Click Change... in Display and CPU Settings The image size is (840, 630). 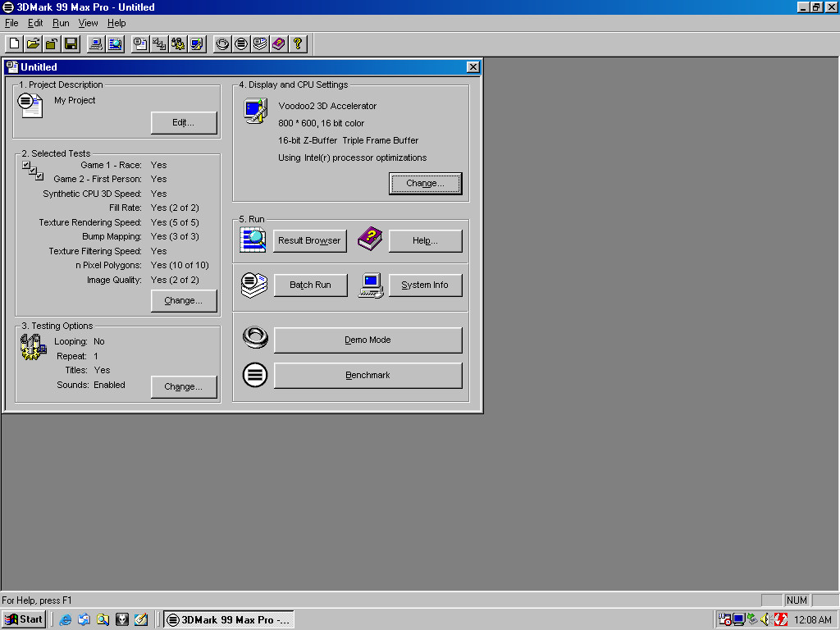[x=426, y=183]
